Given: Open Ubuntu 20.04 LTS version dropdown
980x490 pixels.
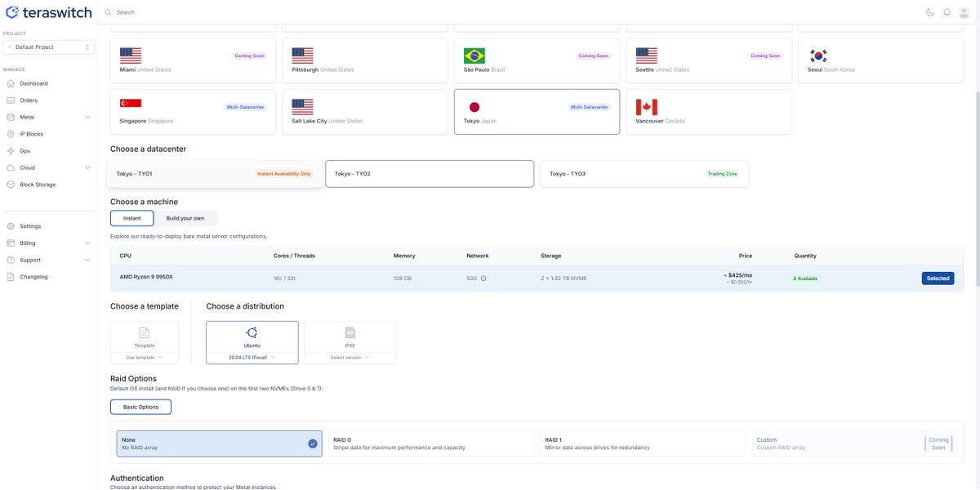Looking at the screenshot, I should pos(252,358).
